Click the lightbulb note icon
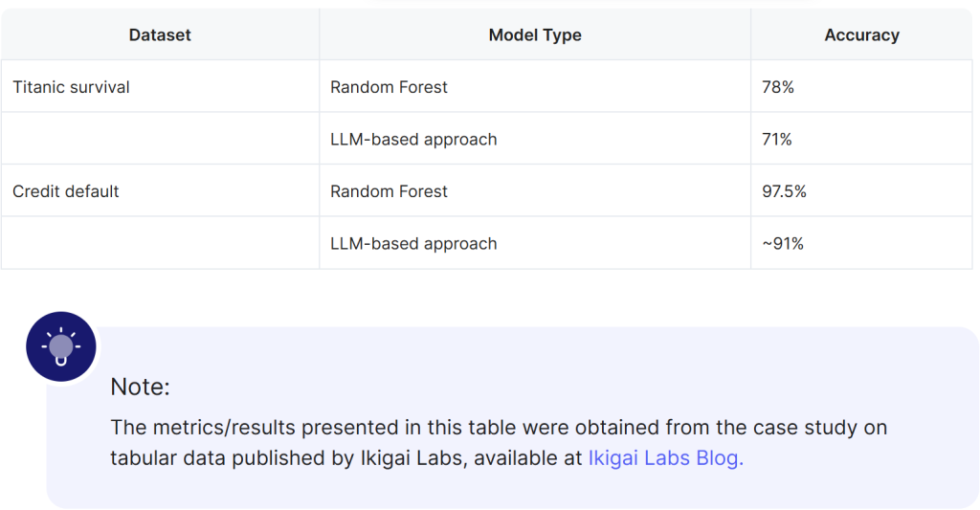Viewport: 980px width, 510px height. point(61,346)
